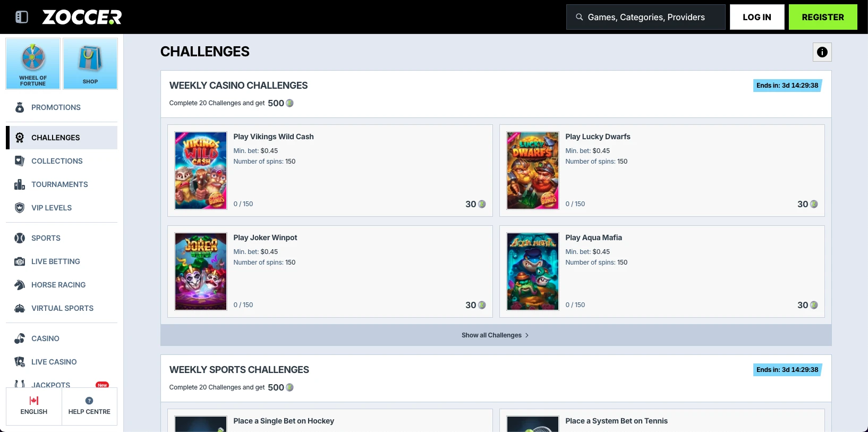Click Place a Single Bet on Hockey
Image resolution: width=868 pixels, height=432 pixels.
click(284, 421)
